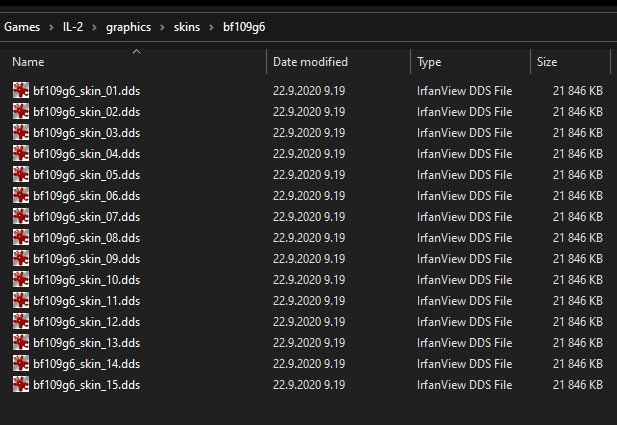Click the bf109g6_skin_14.dds file icon
Screen dimensions: 617x425
tap(21, 364)
